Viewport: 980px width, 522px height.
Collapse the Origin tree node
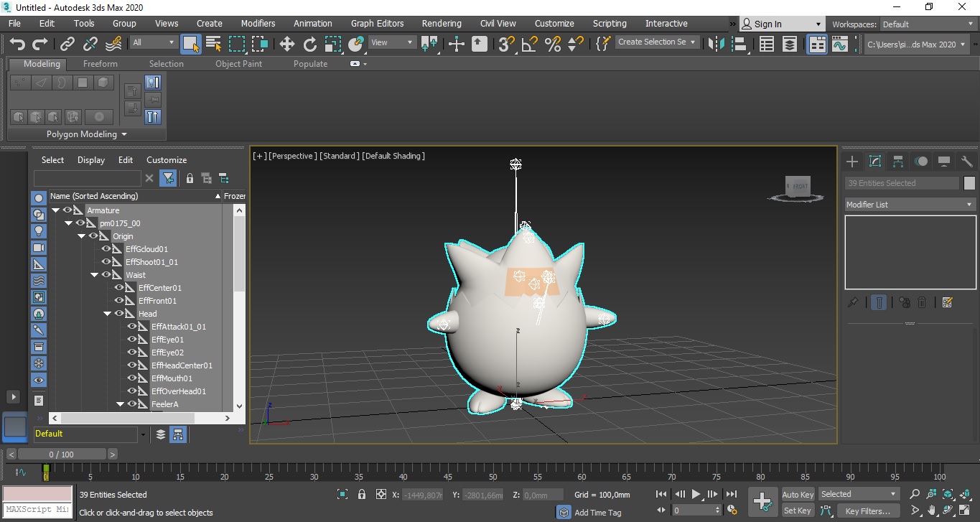(81, 236)
